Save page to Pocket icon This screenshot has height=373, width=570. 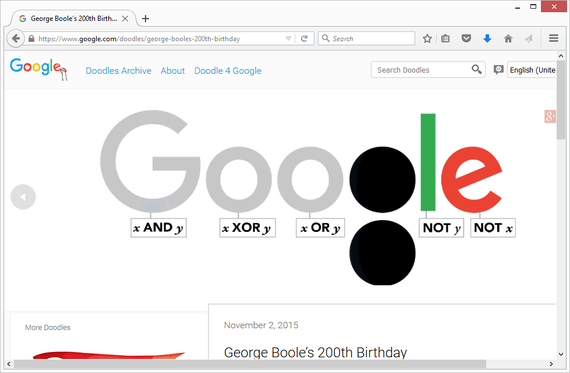tap(466, 39)
